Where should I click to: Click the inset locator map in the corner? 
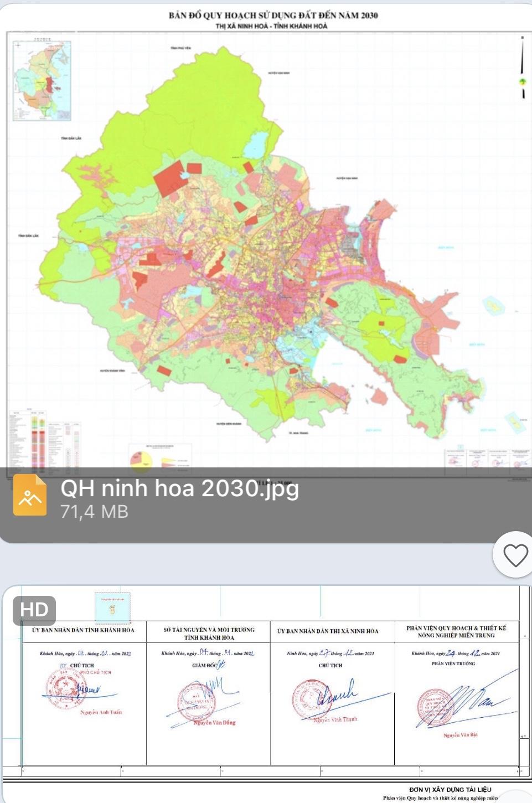pyautogui.click(x=42, y=79)
